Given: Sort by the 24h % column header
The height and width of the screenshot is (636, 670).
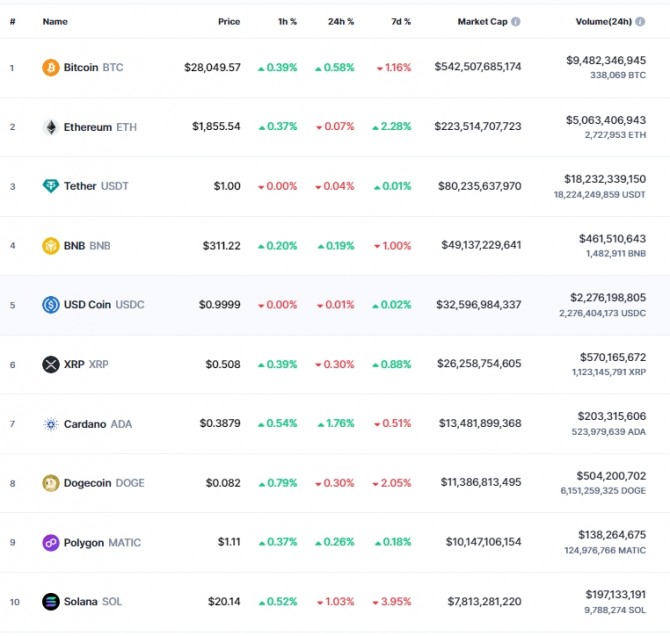Looking at the screenshot, I should (x=342, y=21).
